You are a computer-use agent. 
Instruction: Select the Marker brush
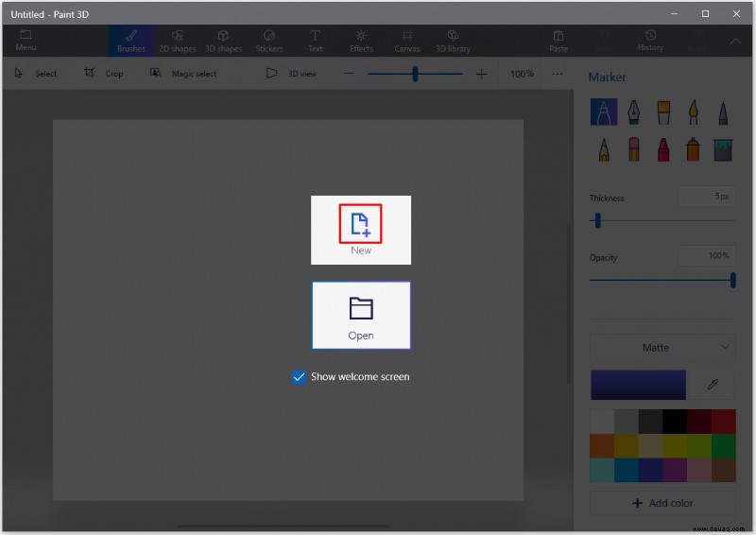tap(604, 112)
